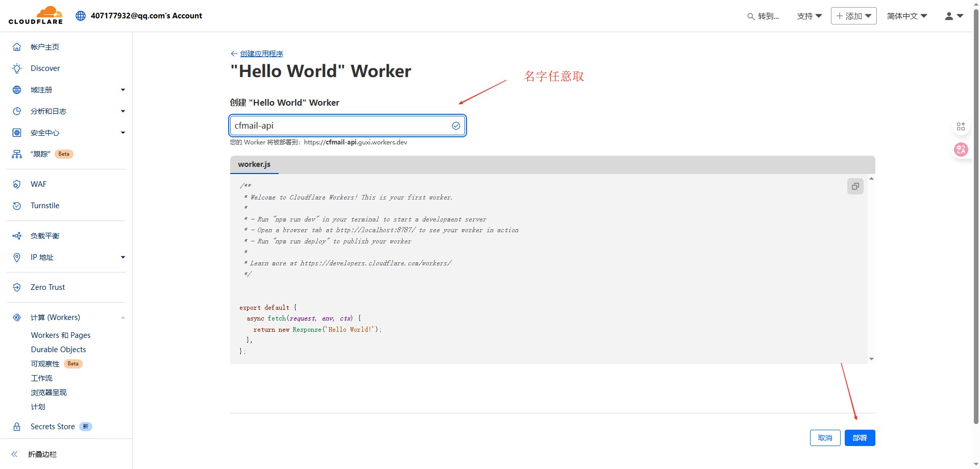This screenshot has width=980, height=469.
Task: Click the Discover lightbulb icon in sidebar
Action: point(17,68)
